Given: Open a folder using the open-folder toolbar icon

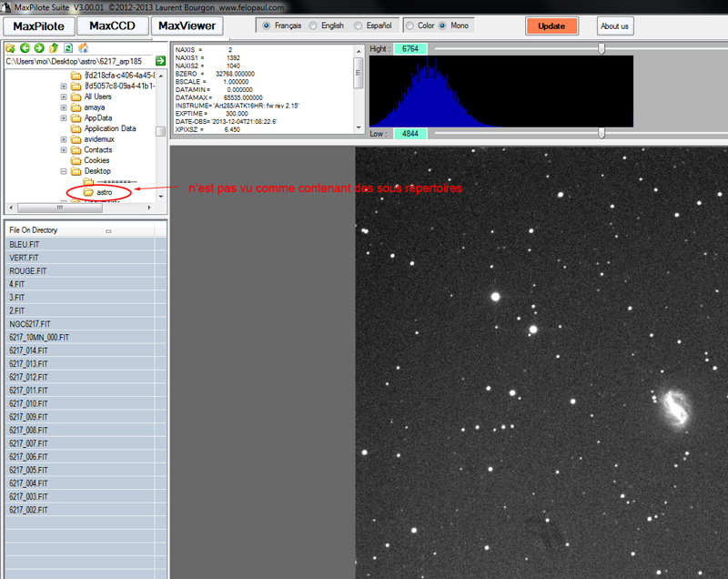Looking at the screenshot, I should 8,49.
